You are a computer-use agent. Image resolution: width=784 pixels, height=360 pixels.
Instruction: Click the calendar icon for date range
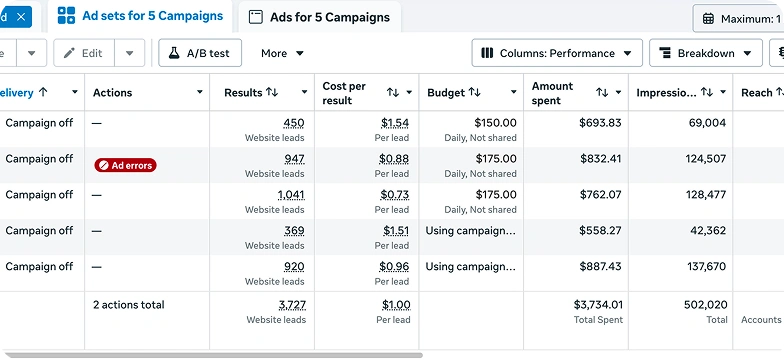point(708,19)
